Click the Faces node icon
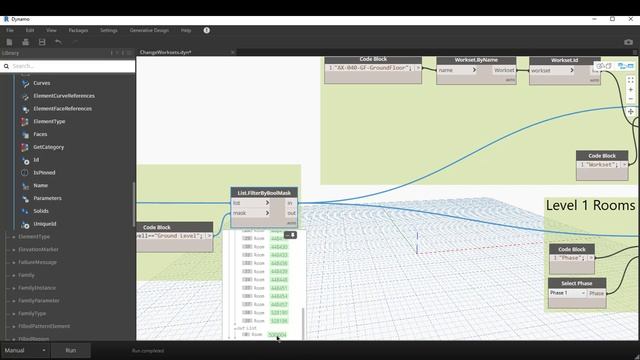The image size is (640, 360). pyautogui.click(x=25, y=134)
